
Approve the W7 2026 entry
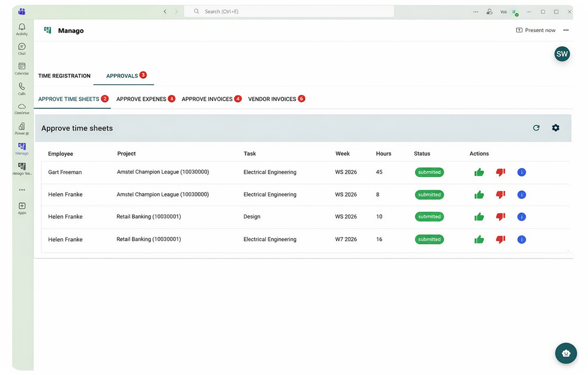(479, 239)
